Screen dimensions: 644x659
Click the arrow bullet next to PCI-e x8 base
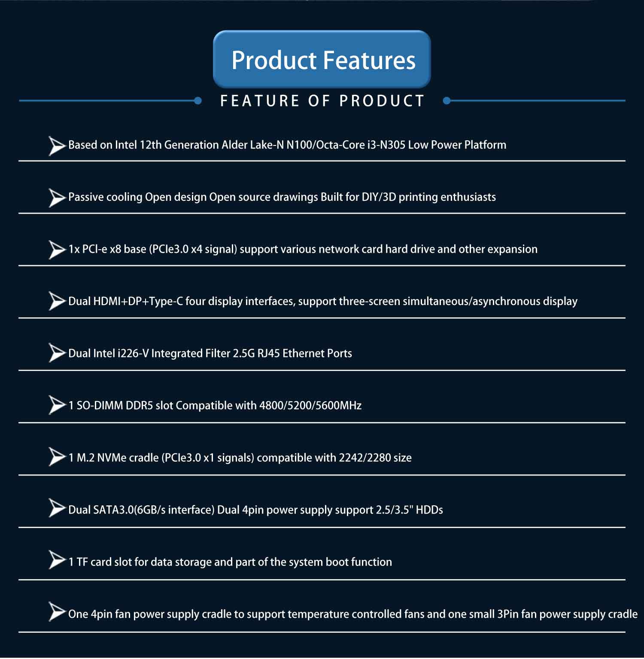click(x=56, y=250)
